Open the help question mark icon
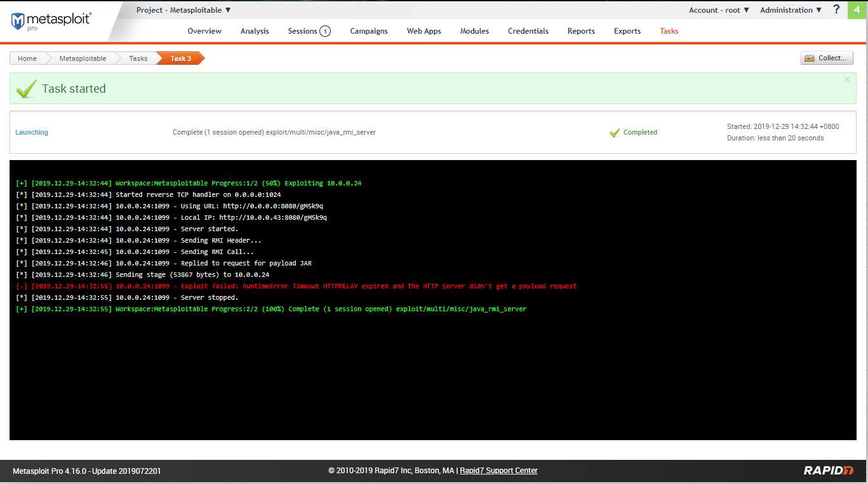 tap(836, 10)
